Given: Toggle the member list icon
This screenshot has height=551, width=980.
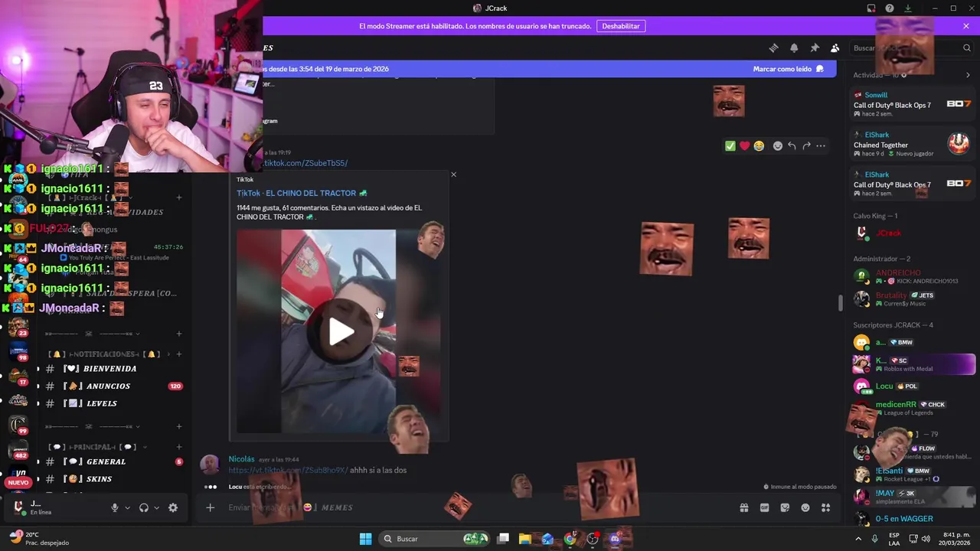Looking at the screenshot, I should point(835,47).
